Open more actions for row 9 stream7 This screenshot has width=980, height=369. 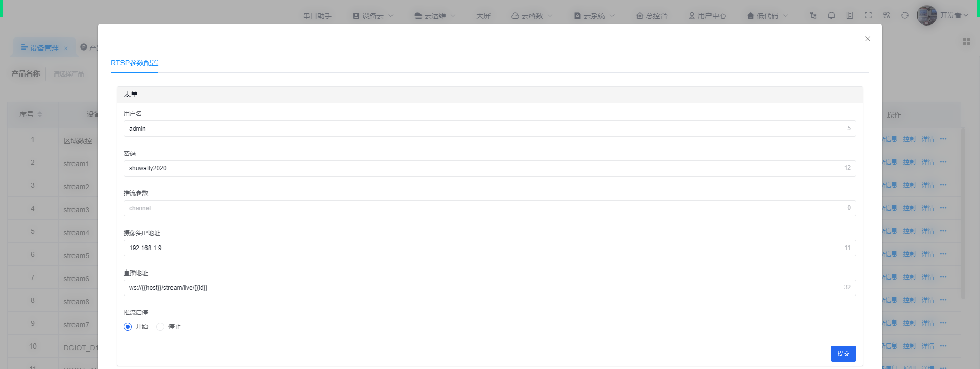coord(943,323)
